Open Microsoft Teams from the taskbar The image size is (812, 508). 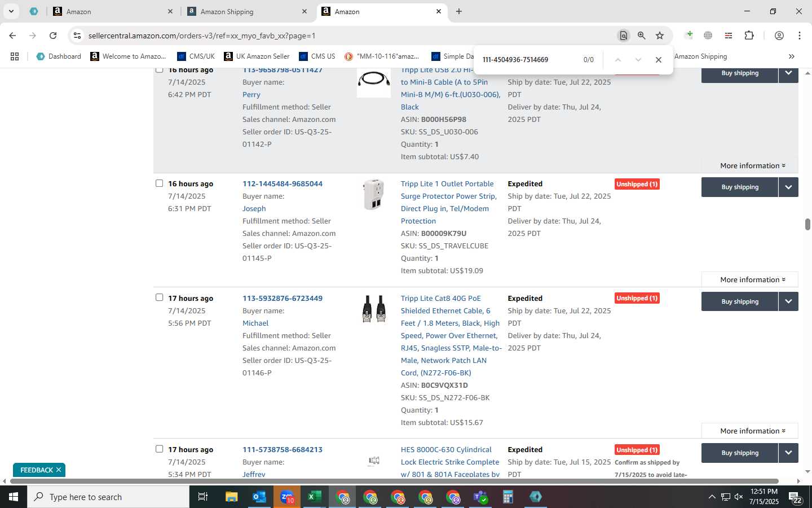[480, 497]
